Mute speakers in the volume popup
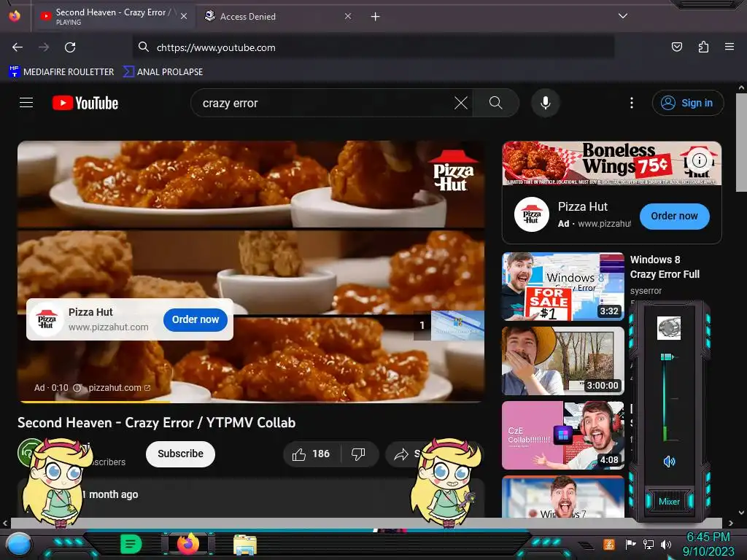The width and height of the screenshot is (747, 560). (669, 462)
